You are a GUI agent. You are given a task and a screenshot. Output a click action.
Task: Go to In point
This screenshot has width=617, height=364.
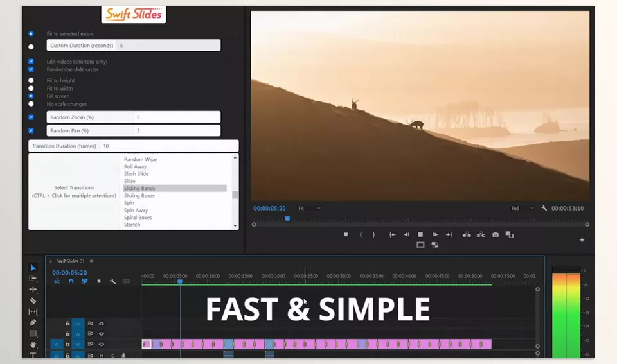click(x=392, y=235)
